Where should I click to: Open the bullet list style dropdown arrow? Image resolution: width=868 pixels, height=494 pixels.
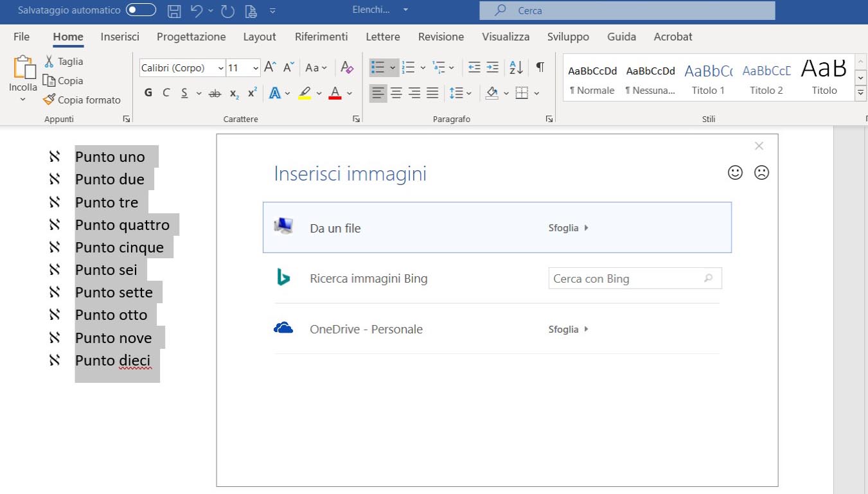tap(393, 67)
